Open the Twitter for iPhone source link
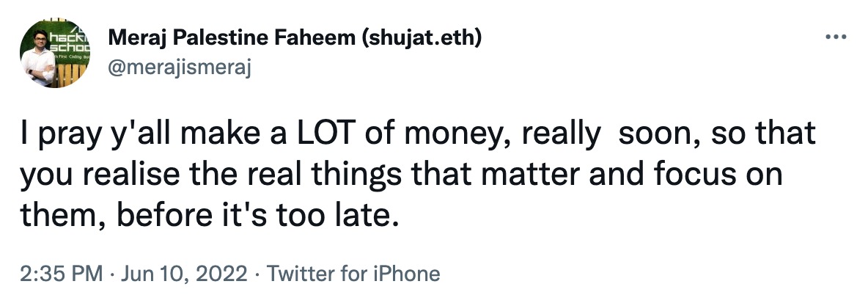The width and height of the screenshot is (868, 295). point(353,274)
